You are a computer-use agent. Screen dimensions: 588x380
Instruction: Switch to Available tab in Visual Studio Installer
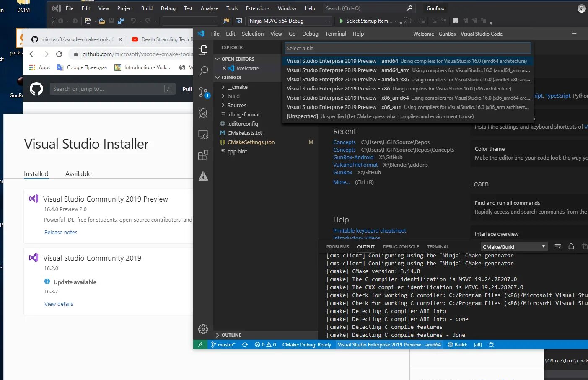[78, 174]
